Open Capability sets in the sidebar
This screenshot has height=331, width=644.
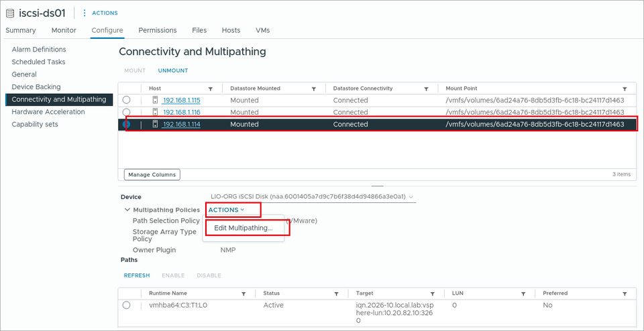coord(35,124)
